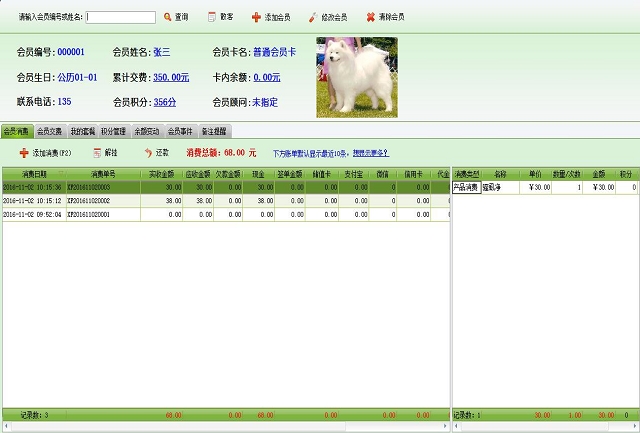Click the white dog member photo
The image size is (640, 433).
(x=357, y=75)
